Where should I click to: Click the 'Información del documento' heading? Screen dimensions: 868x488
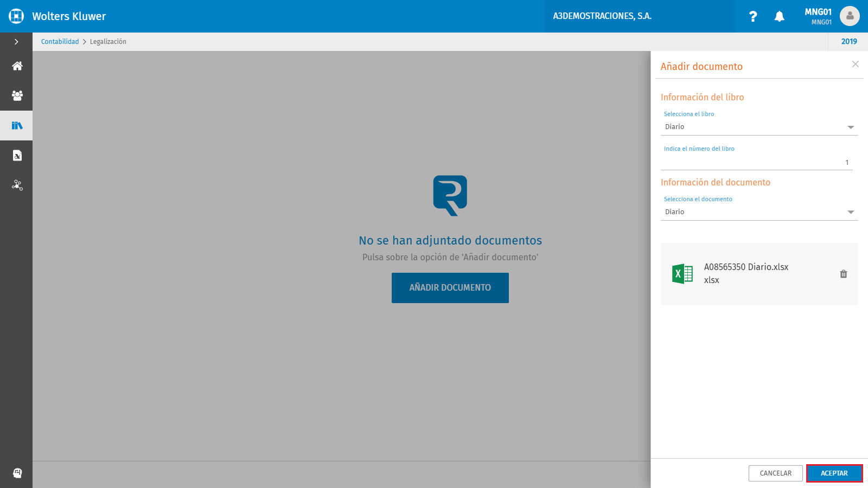[x=716, y=182]
